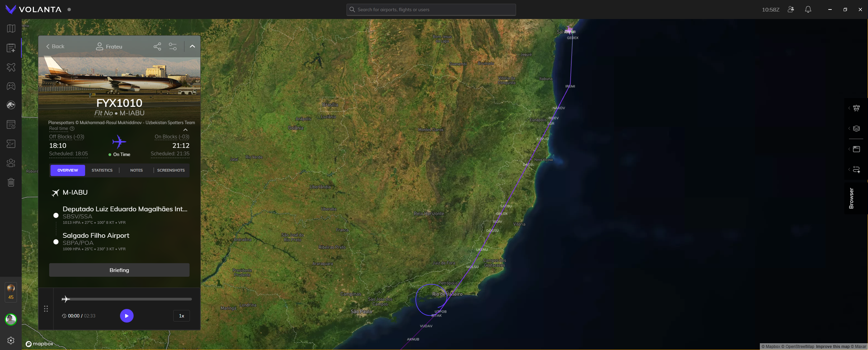This screenshot has height=350, width=868.
Task: Open the map view sidebar icon
Action: (11, 28)
